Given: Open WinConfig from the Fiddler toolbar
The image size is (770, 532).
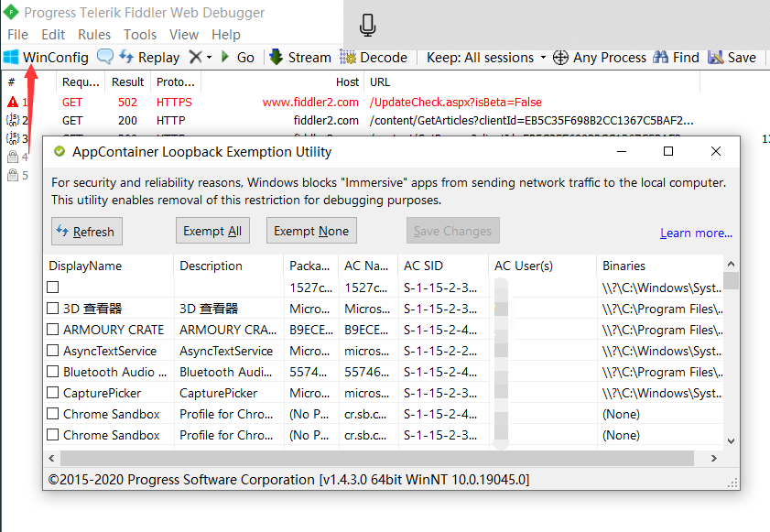Looking at the screenshot, I should point(46,58).
